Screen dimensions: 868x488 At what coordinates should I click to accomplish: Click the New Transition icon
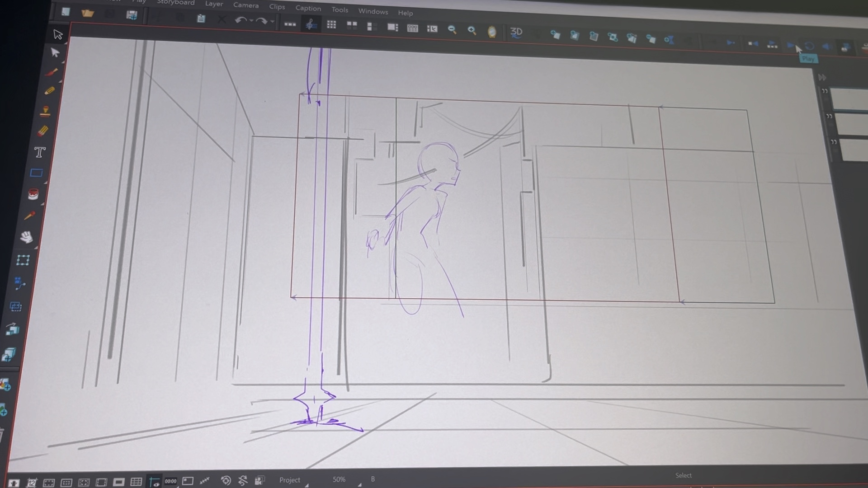click(x=669, y=40)
